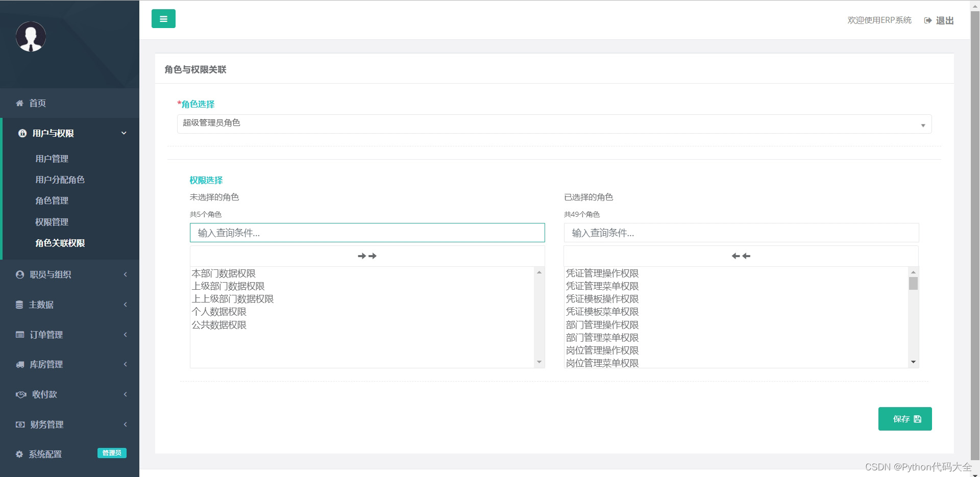Toggle the sidebar with the hamburger button

pyautogui.click(x=163, y=19)
